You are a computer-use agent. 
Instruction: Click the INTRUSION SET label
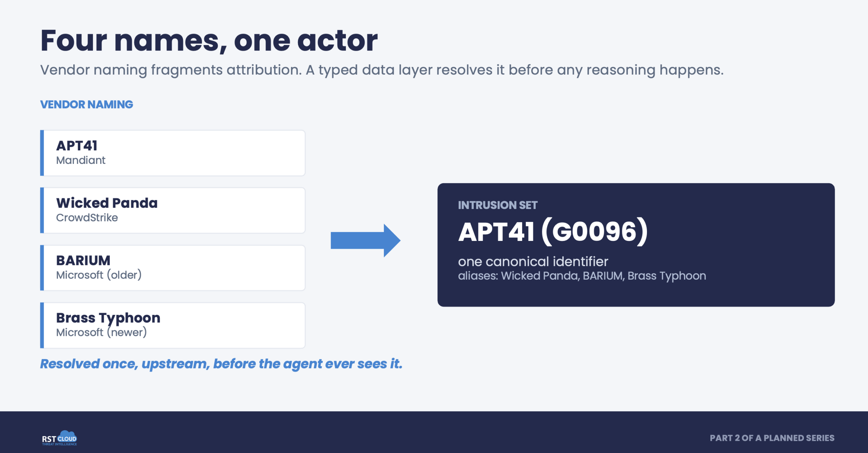[498, 205]
